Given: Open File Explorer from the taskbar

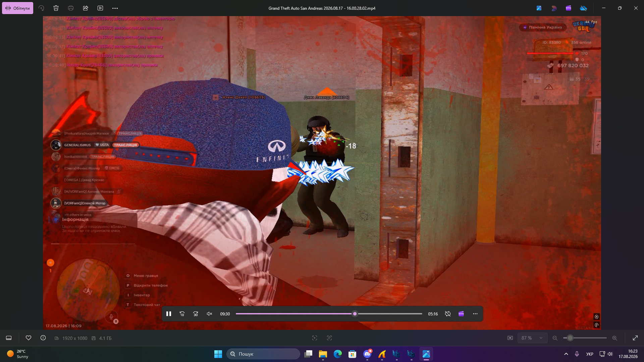Looking at the screenshot, I should point(323,354).
